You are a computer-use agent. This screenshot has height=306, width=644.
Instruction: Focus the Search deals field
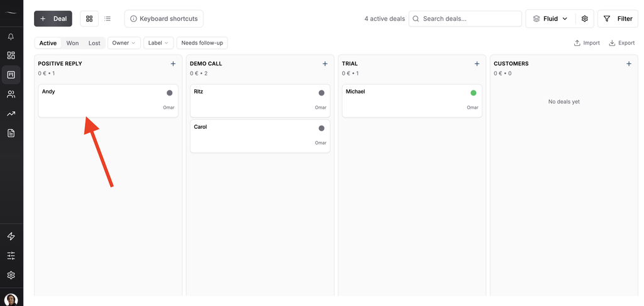(465, 18)
